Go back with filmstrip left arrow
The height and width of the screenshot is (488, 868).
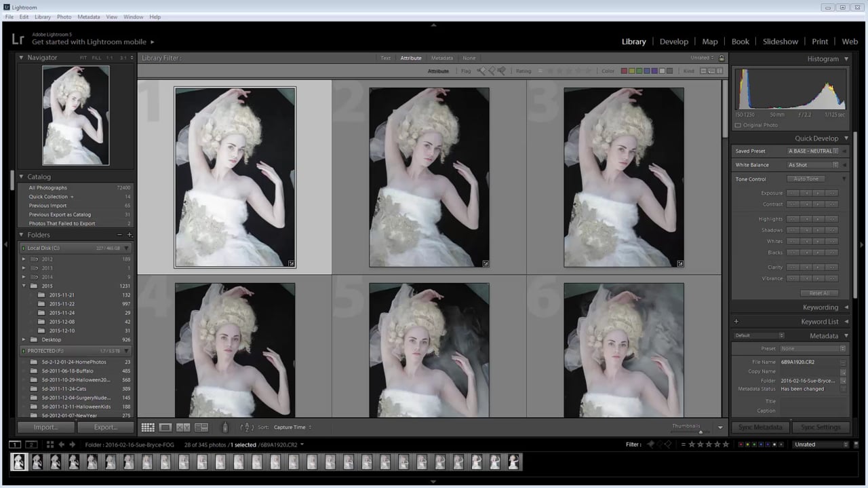coord(62,445)
